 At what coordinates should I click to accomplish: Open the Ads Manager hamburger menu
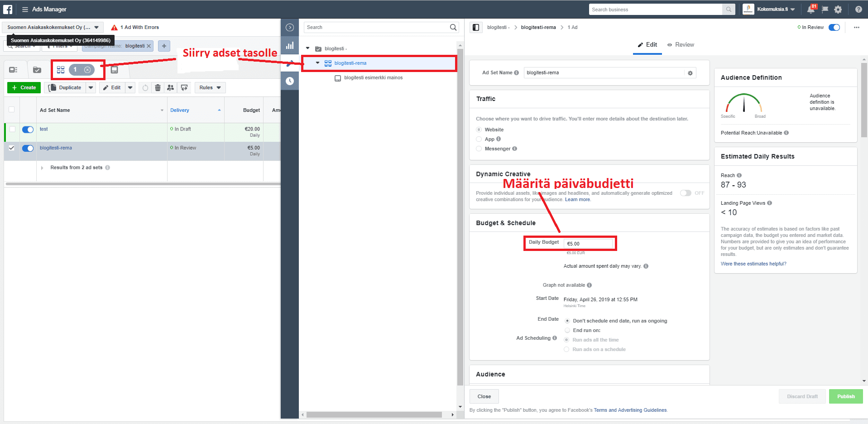click(25, 10)
